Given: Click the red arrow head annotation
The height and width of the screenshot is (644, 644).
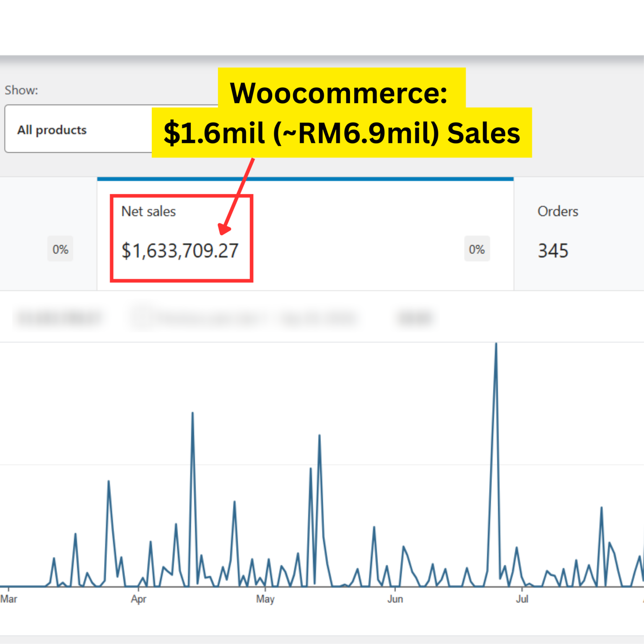Looking at the screenshot, I should point(224,229).
